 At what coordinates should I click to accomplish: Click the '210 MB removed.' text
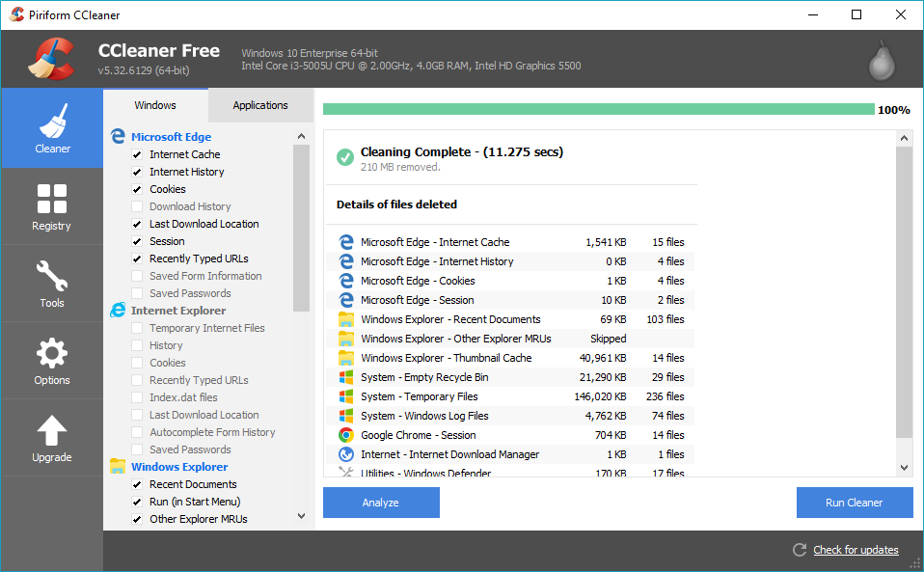(400, 167)
